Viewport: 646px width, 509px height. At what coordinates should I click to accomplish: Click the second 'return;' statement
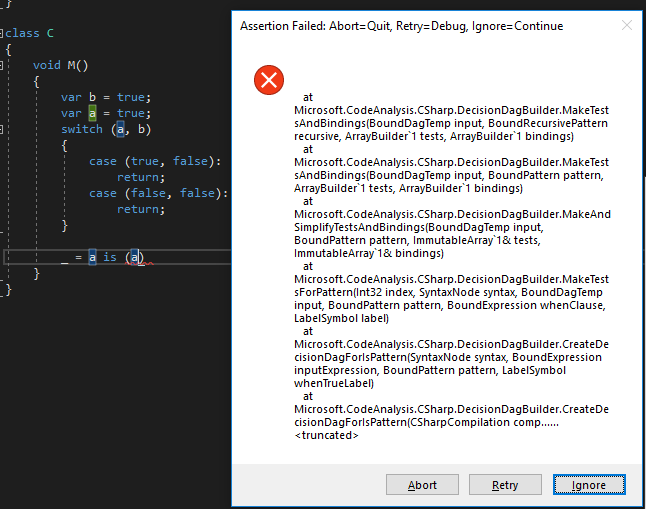(141, 209)
